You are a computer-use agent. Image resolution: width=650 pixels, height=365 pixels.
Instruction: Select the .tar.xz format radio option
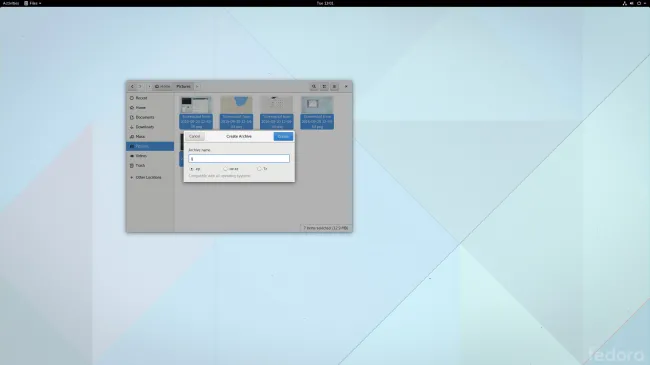231,169
